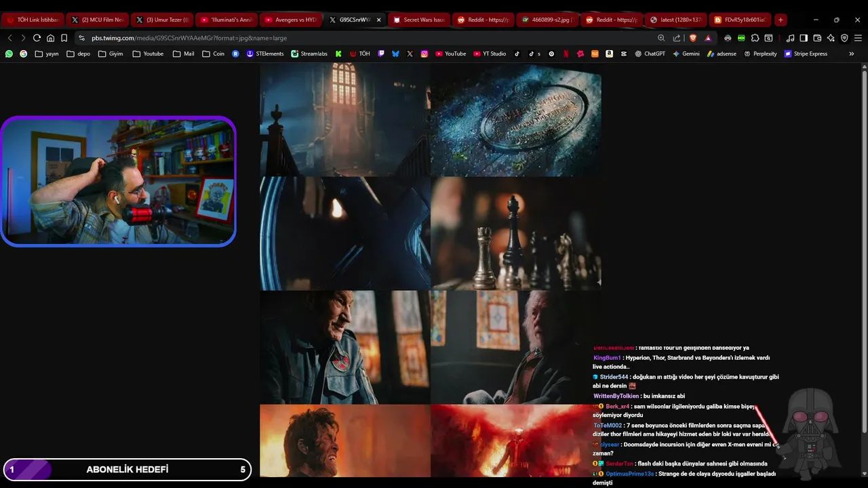Image resolution: width=868 pixels, height=488 pixels.
Task: Open the Brave Rewards triangle icon
Action: (708, 38)
